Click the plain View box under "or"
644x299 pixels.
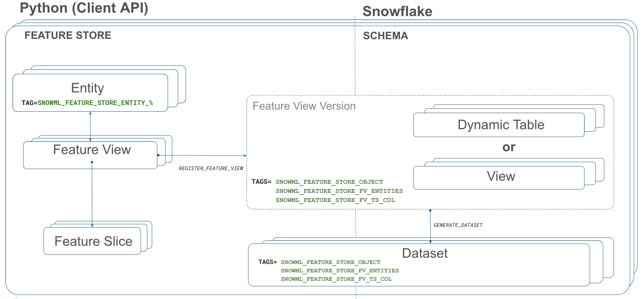(499, 178)
